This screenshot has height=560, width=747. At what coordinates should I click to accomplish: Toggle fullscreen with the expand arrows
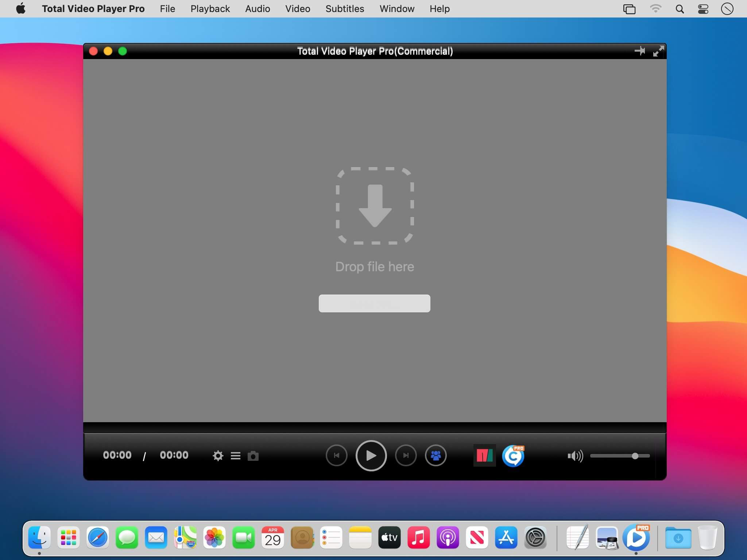(x=658, y=51)
